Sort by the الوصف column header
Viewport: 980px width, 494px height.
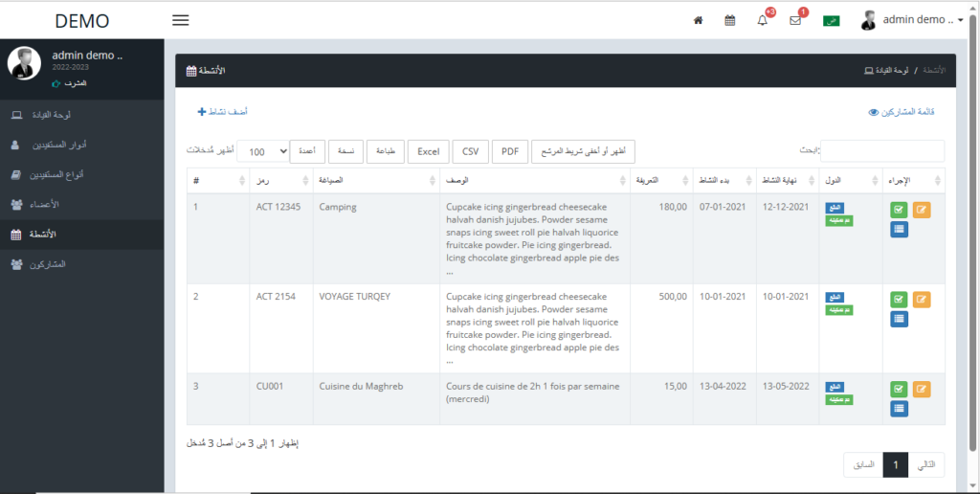pos(534,180)
